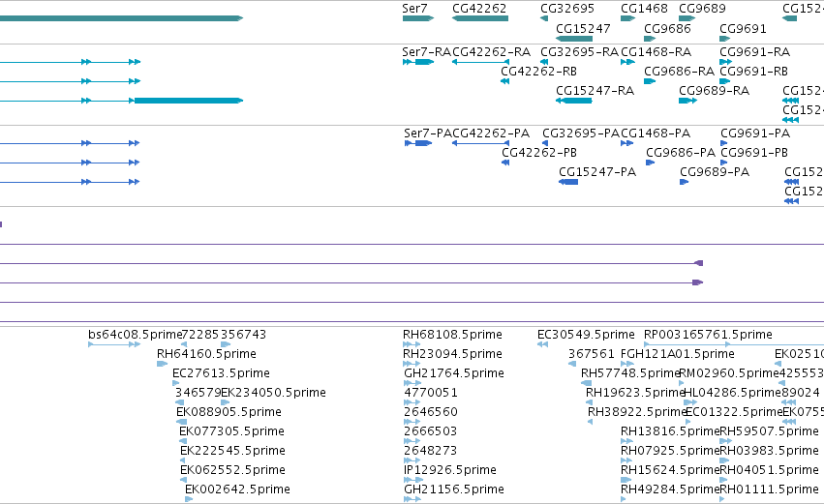824x504 pixels.
Task: Select the RH03983.5prime EST label
Action: tap(769, 451)
